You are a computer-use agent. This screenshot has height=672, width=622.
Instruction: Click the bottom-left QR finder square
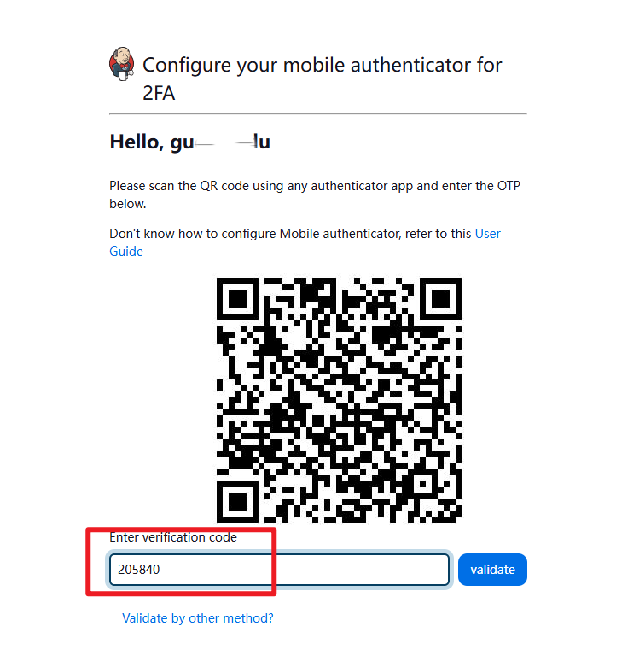pyautogui.click(x=237, y=501)
